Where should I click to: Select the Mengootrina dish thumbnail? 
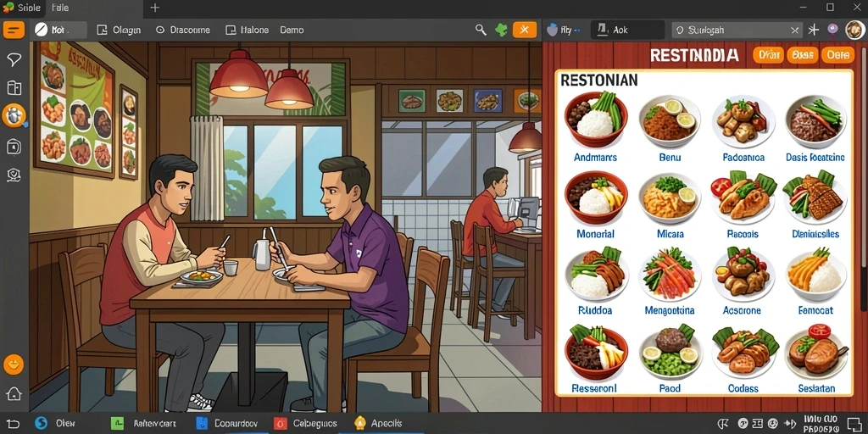click(670, 274)
